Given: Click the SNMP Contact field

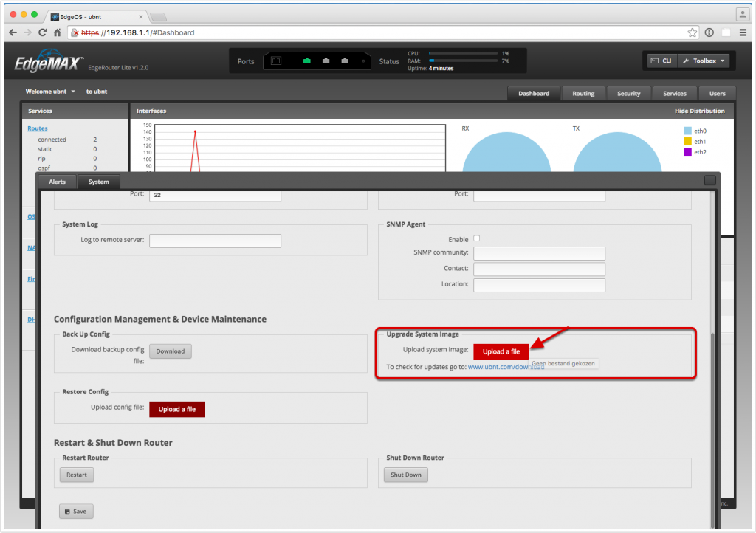Looking at the screenshot, I should (539, 269).
